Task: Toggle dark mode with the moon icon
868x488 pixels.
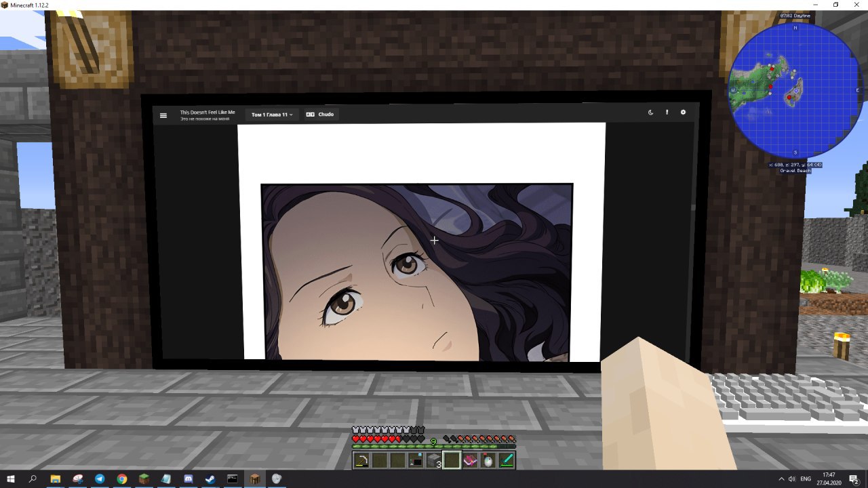Action: tap(650, 113)
